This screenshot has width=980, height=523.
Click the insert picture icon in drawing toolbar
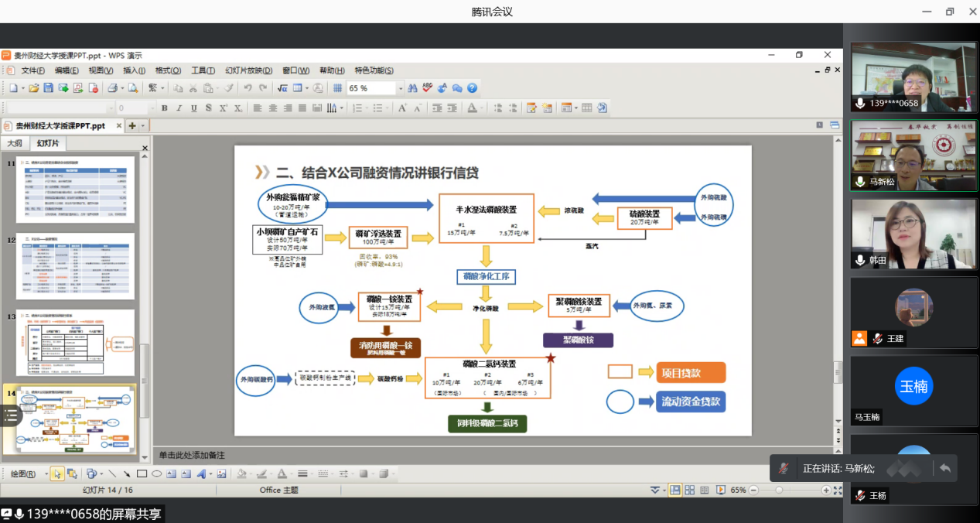221,473
